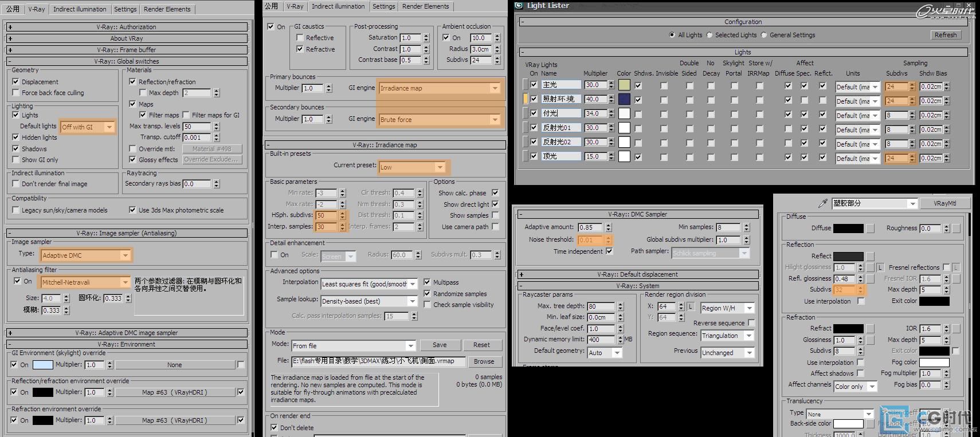Screen dimensions: 980x437
Task: Open GI Environment skylight color swatch
Action: click(43, 365)
